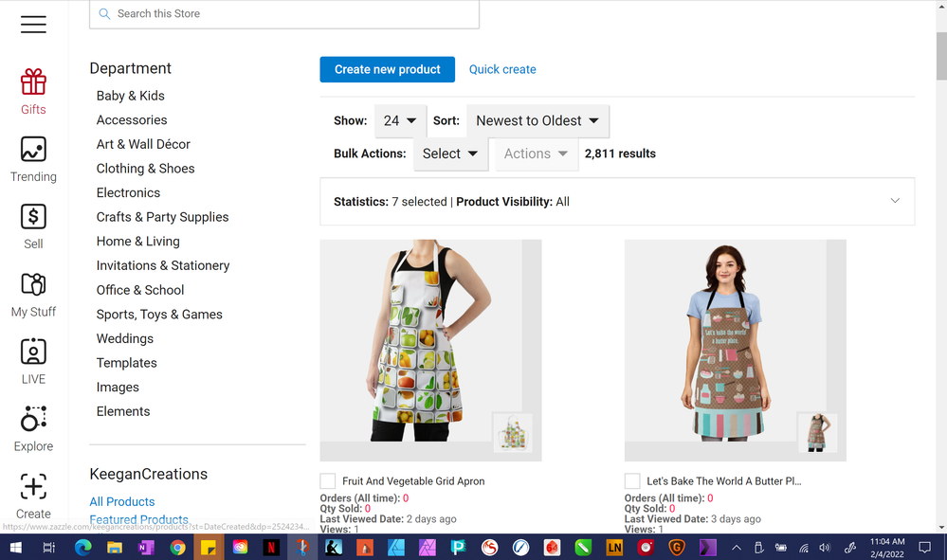Select the Fruit And Vegetable Grid Apron checkbox
This screenshot has height=560, width=947.
point(327,481)
